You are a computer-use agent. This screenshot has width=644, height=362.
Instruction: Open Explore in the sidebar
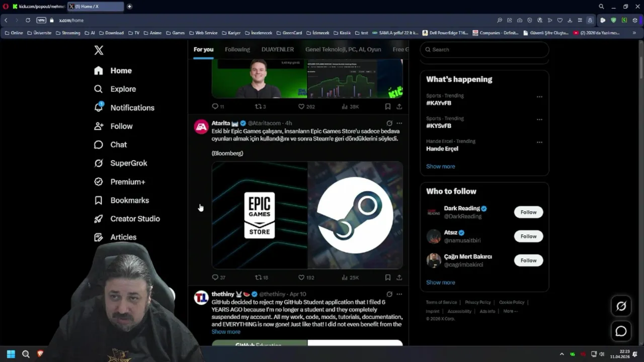tap(115, 89)
